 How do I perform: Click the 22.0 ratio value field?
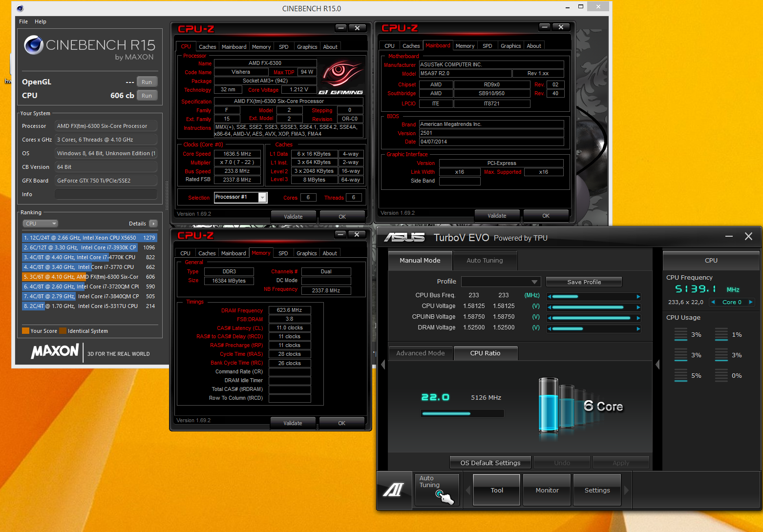tap(435, 397)
